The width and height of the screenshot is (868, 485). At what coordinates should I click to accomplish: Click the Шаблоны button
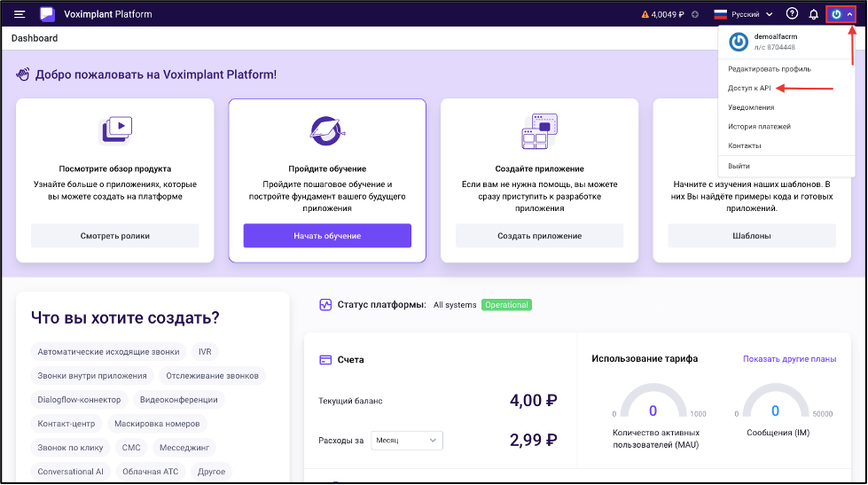[752, 236]
